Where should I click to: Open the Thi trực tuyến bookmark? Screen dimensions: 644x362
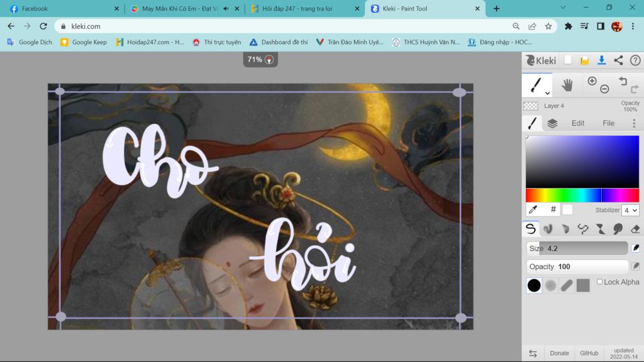[217, 42]
